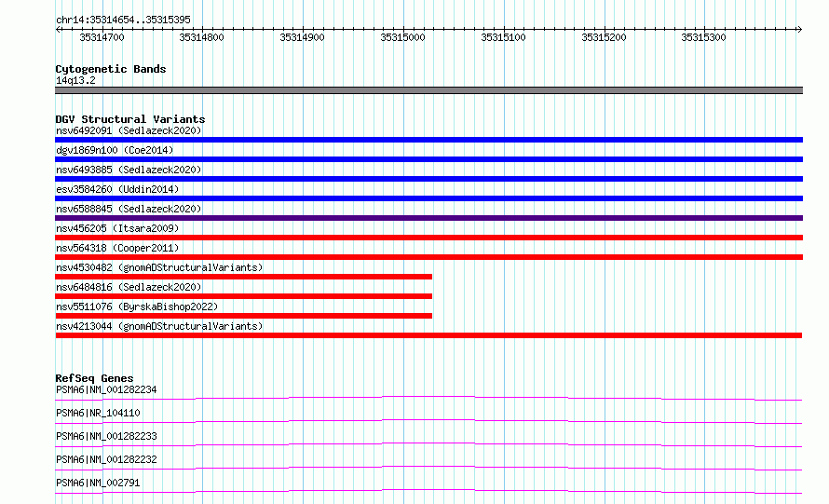Open transcript PSMA6|NM_001282233 label
829x504 pixels.
[106, 436]
